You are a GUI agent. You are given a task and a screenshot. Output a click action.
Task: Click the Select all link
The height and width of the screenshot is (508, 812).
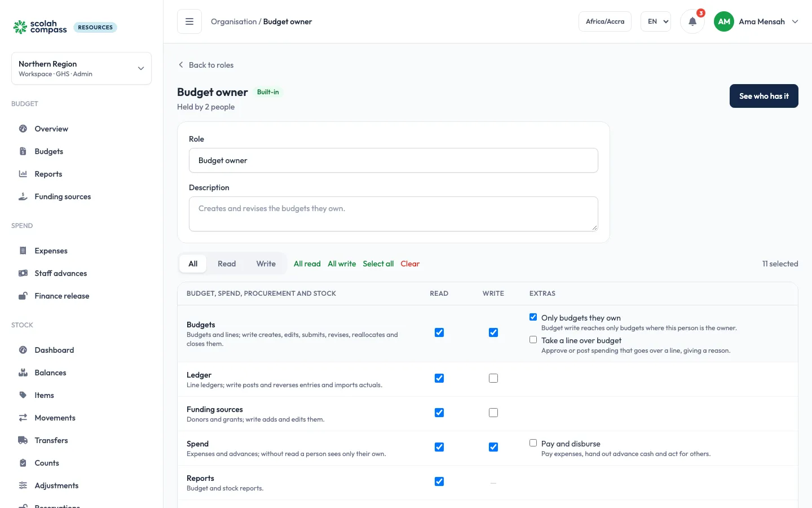pyautogui.click(x=378, y=264)
